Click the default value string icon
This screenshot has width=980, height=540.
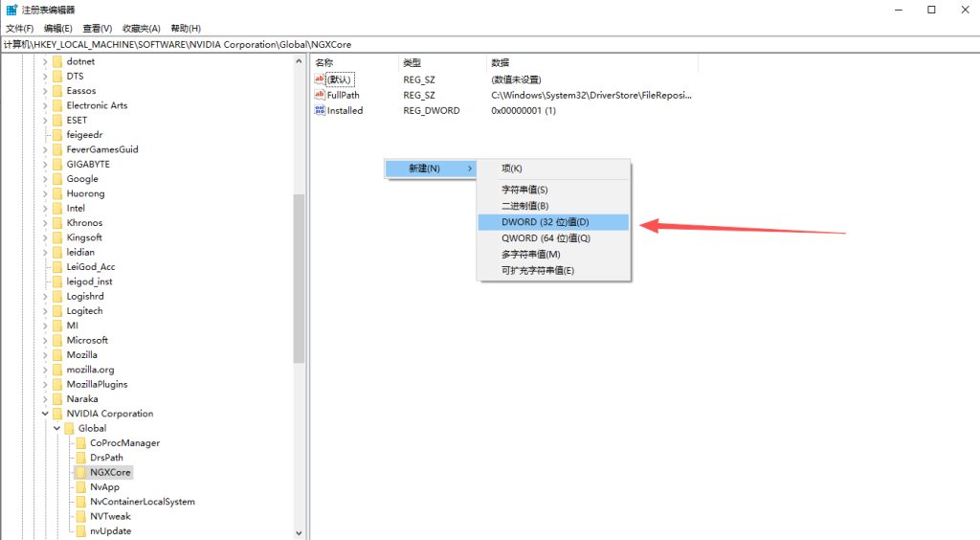[320, 79]
